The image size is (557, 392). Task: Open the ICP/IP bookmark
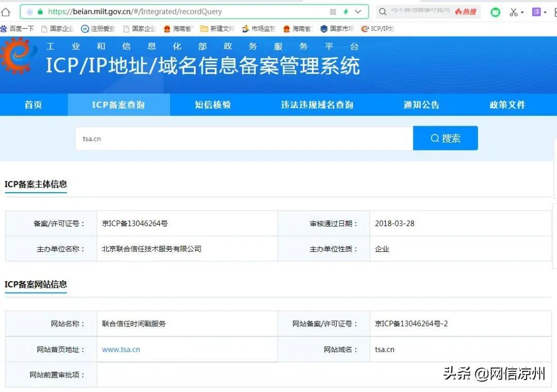377,29
